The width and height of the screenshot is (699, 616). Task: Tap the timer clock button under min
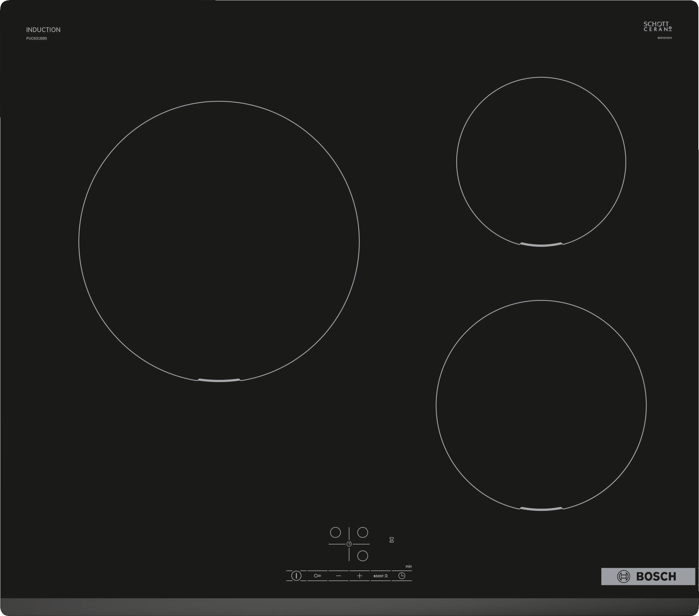(x=402, y=576)
